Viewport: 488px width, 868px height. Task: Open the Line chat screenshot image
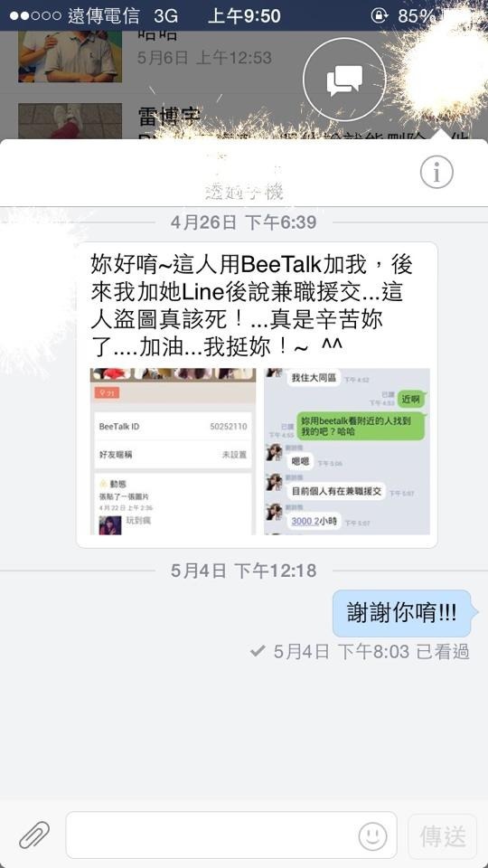347,451
